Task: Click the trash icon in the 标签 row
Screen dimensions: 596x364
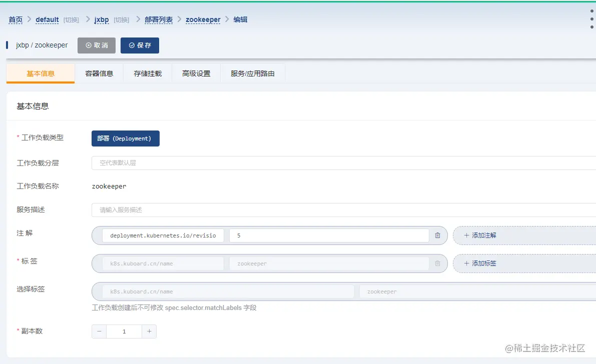Action: tap(437, 263)
